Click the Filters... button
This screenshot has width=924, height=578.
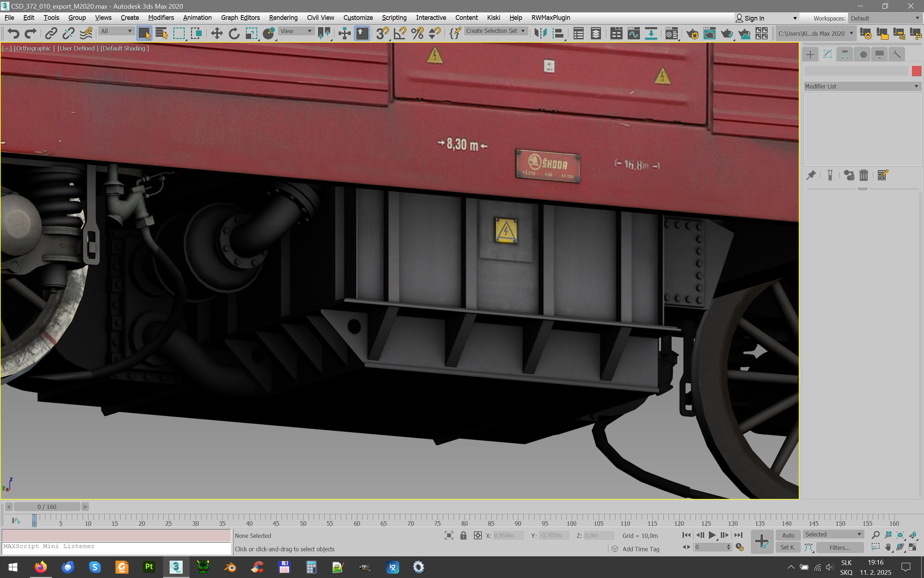coord(840,548)
